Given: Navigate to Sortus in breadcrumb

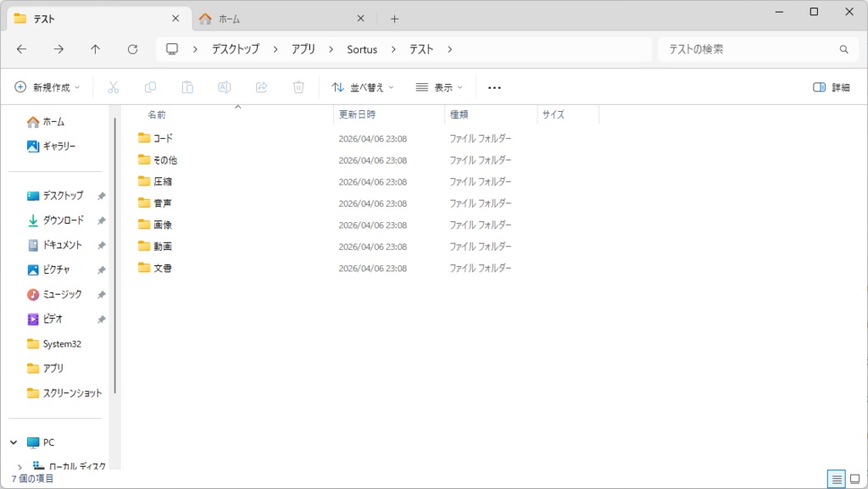Looking at the screenshot, I should coord(362,49).
